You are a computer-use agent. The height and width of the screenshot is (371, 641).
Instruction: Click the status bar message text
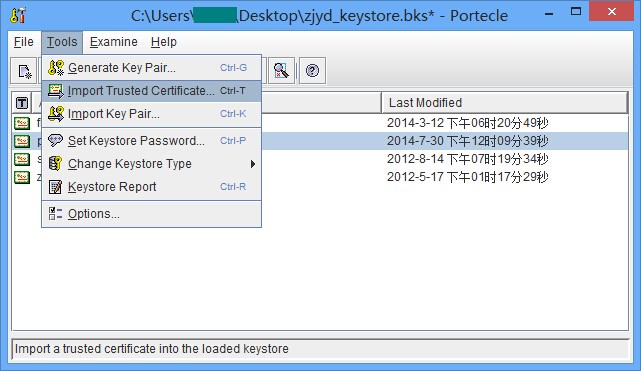152,349
